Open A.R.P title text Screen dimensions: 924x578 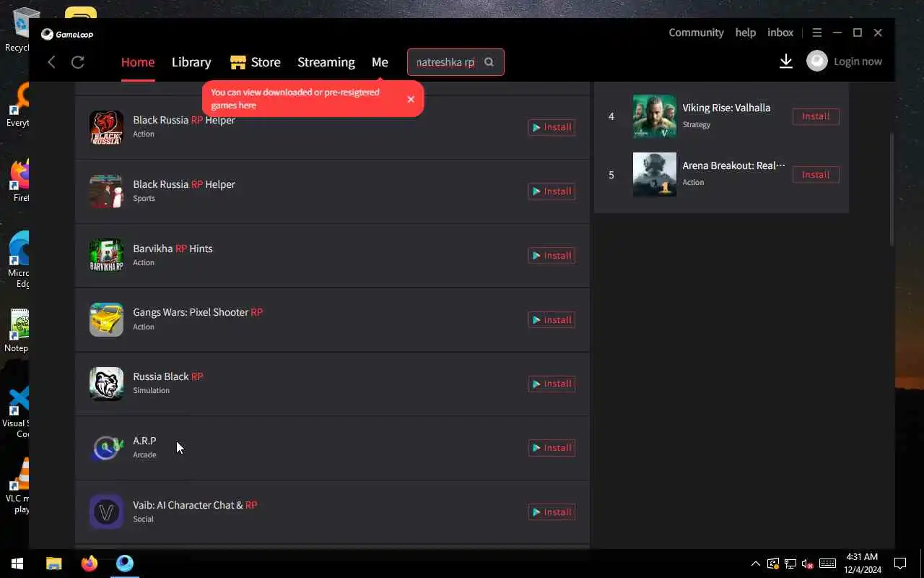point(144,441)
